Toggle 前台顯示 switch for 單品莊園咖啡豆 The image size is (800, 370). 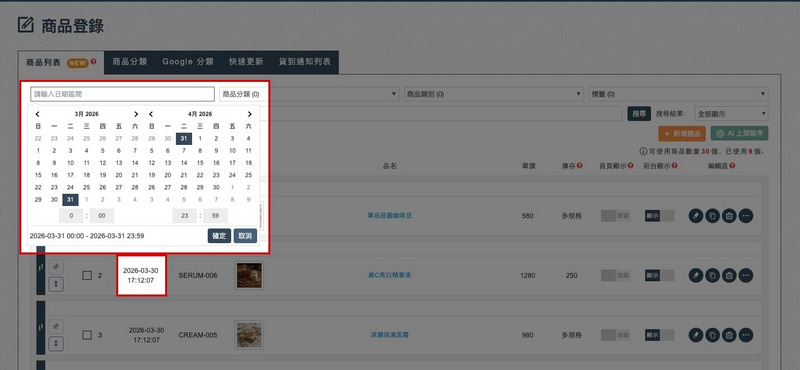(x=659, y=216)
